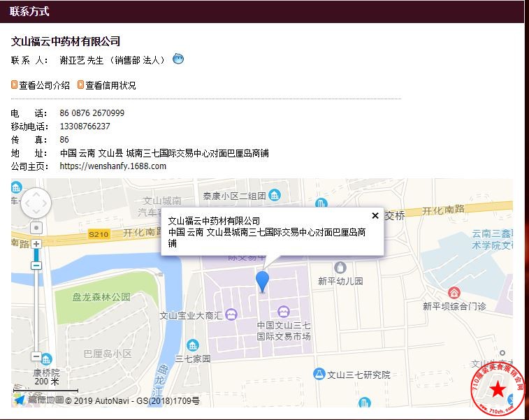The width and height of the screenshot is (529, 420).
Task: Click company name 文山福云中药材有限公司 heading
Action: (x=66, y=41)
